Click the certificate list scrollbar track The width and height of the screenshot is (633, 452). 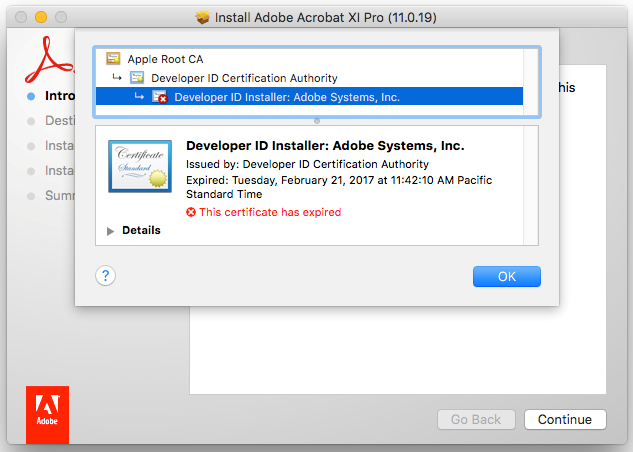(530, 82)
